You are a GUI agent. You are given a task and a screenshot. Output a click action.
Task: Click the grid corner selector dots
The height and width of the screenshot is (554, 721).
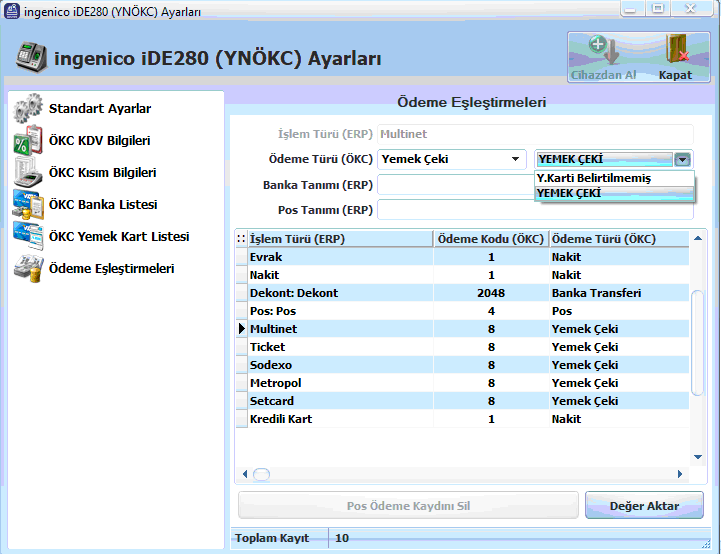(x=241, y=239)
